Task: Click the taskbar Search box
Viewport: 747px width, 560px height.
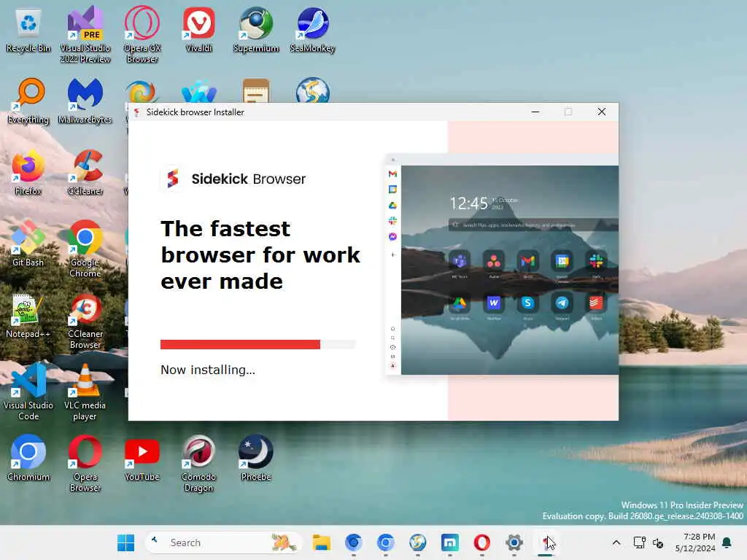Action: click(223, 542)
